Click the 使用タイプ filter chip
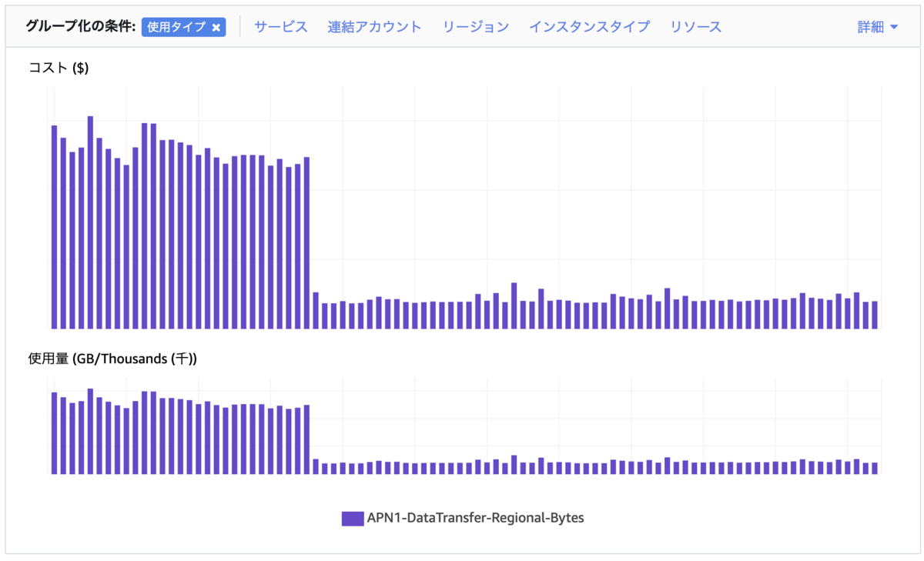This screenshot has width=924, height=561. [183, 27]
